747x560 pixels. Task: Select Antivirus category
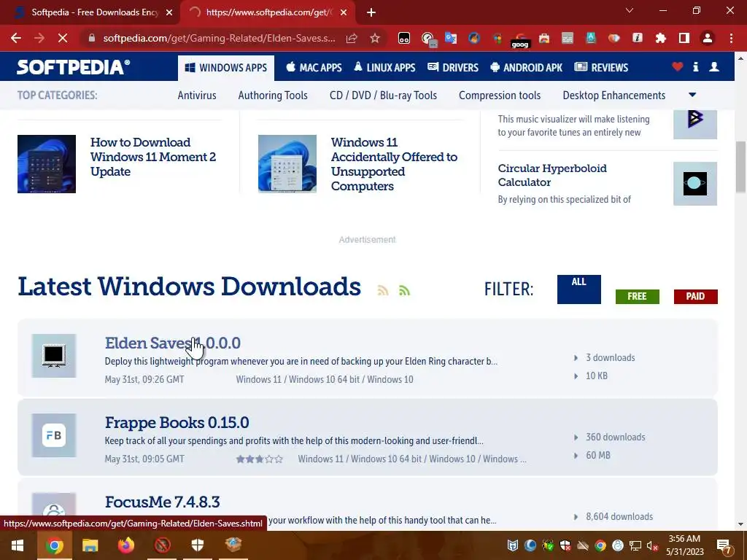pyautogui.click(x=197, y=96)
